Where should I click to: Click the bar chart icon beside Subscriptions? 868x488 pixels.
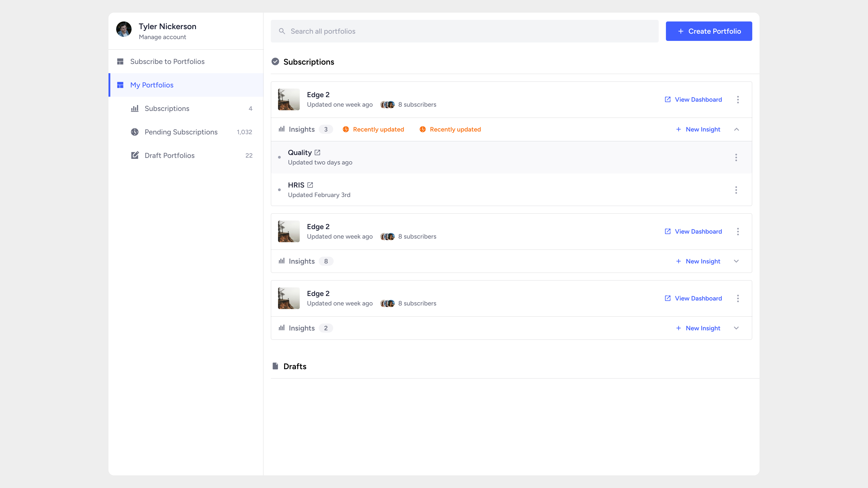pos(135,108)
